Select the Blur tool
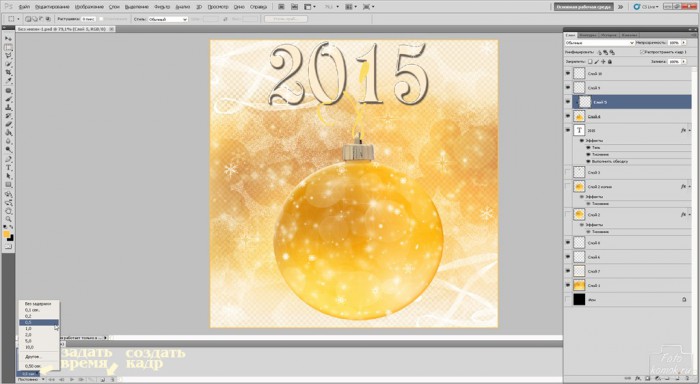This screenshot has height=384, width=700. [8, 142]
